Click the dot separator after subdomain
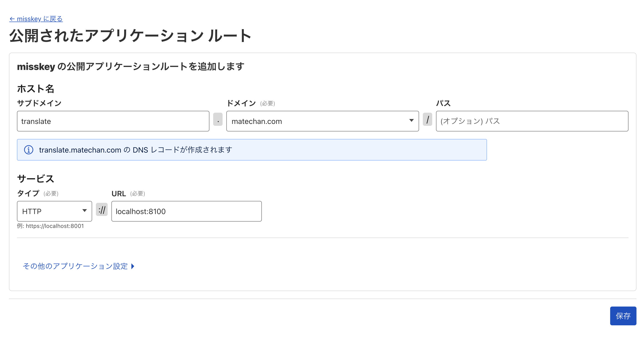The height and width of the screenshot is (338, 644). (218, 119)
